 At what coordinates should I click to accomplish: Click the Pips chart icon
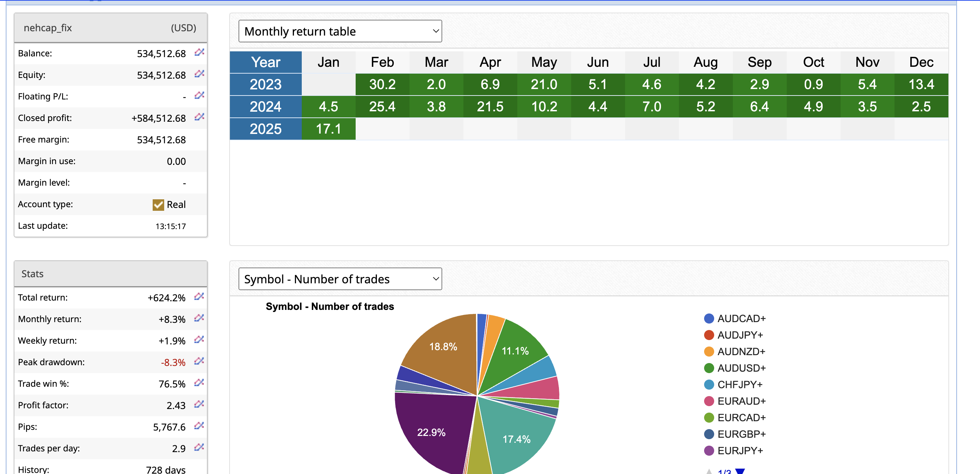click(199, 426)
